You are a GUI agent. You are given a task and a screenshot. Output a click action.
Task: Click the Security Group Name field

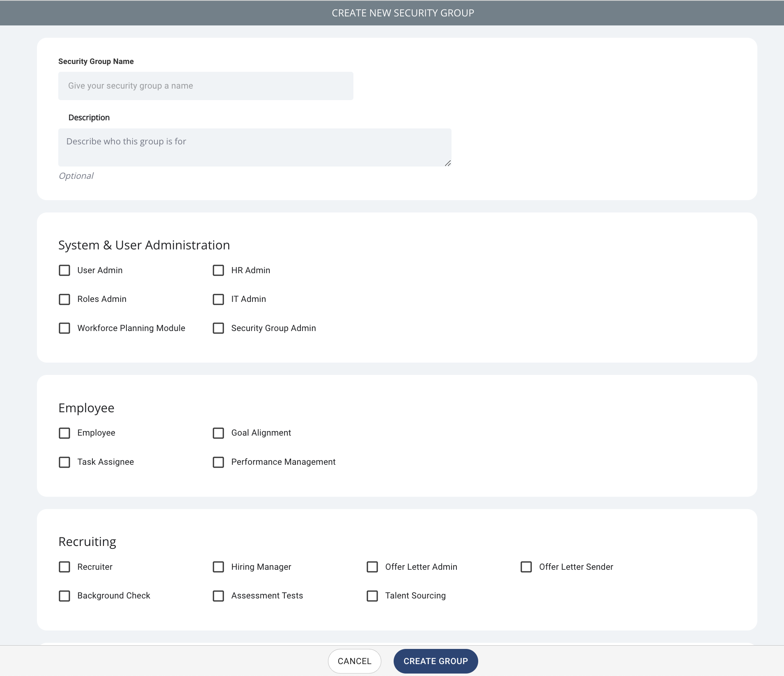click(206, 86)
